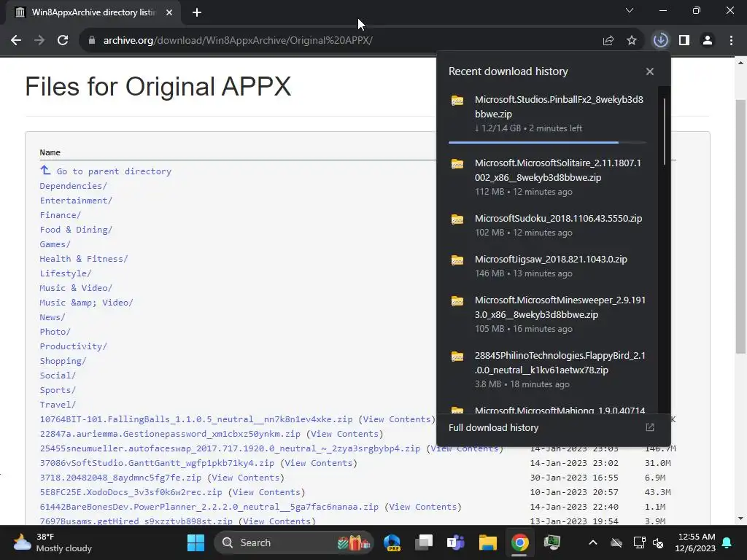Download the PowerPlanner zip file link
The width and height of the screenshot is (747, 560).
pos(209,507)
